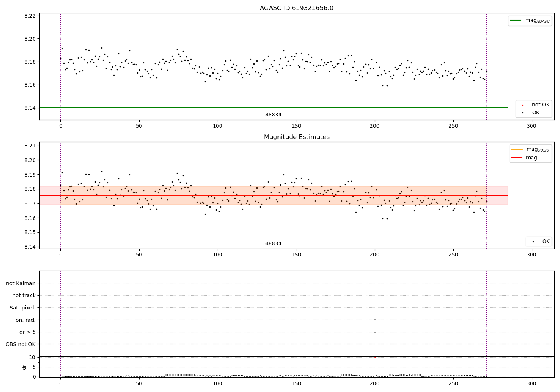Click the 'OBS not OK' row label

coord(21,344)
